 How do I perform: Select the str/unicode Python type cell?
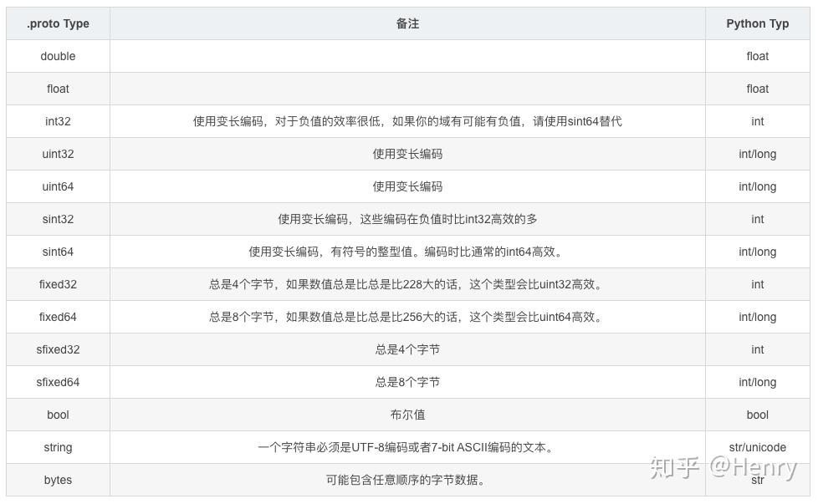[757, 447]
